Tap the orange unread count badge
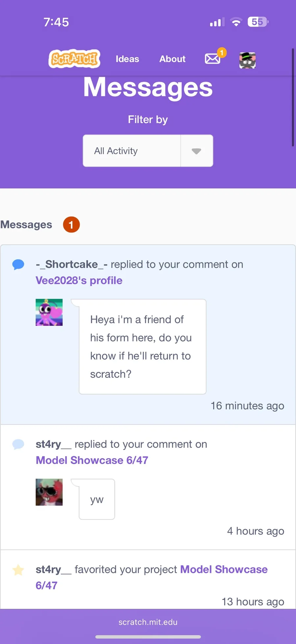The width and height of the screenshot is (296, 644). tap(71, 225)
